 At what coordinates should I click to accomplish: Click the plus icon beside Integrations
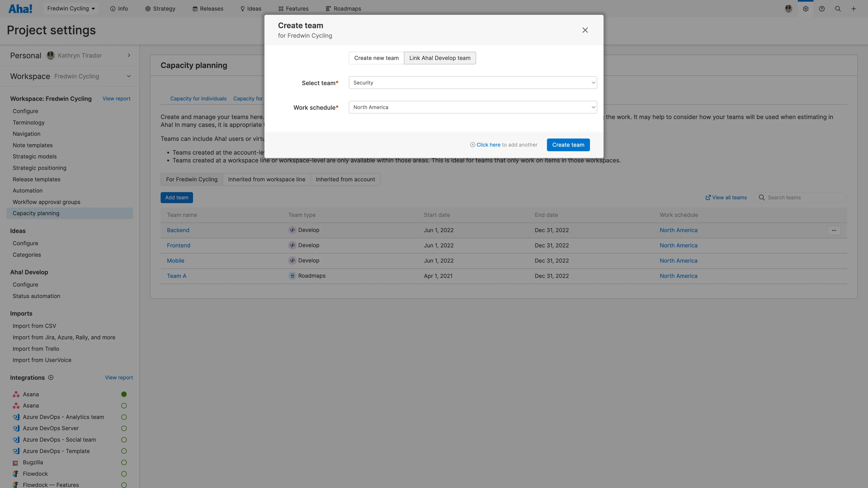[x=51, y=377]
